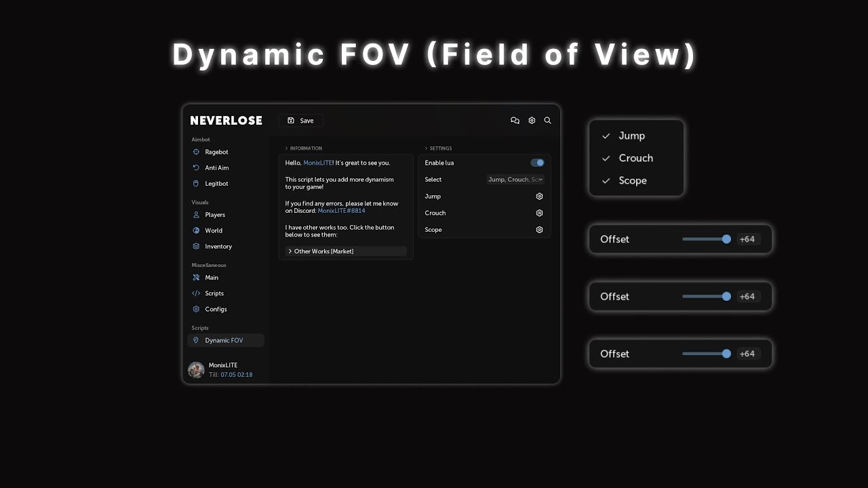
Task: Click the MonixLITE link in greeting
Action: click(x=318, y=163)
